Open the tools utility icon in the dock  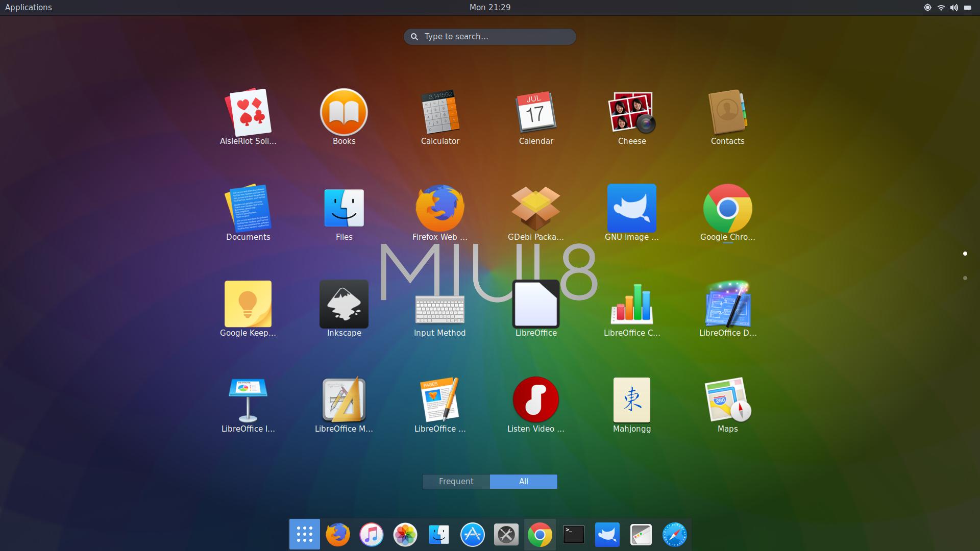(x=506, y=535)
